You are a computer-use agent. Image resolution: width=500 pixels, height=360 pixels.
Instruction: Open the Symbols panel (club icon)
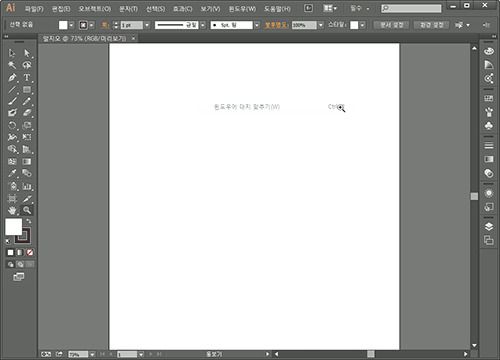coord(489,126)
